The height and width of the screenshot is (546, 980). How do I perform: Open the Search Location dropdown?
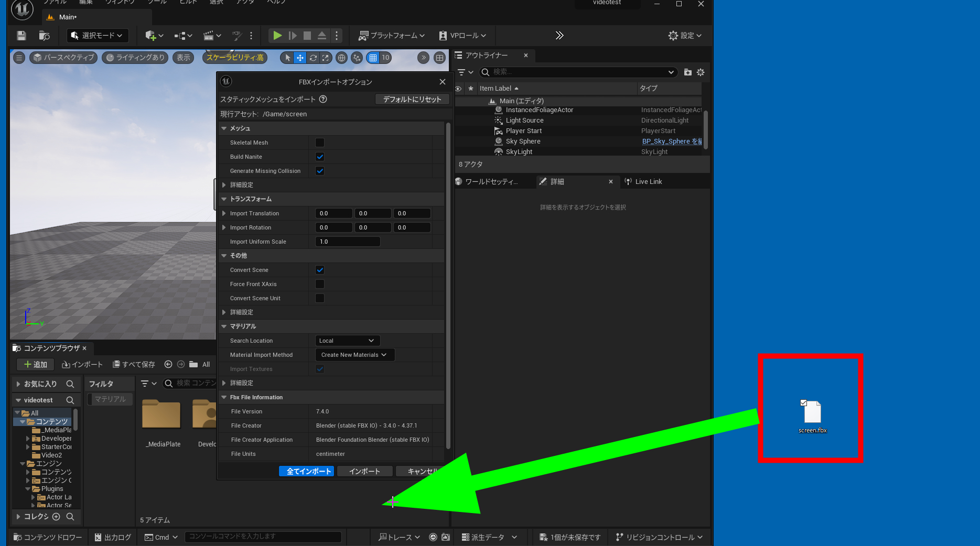(347, 341)
